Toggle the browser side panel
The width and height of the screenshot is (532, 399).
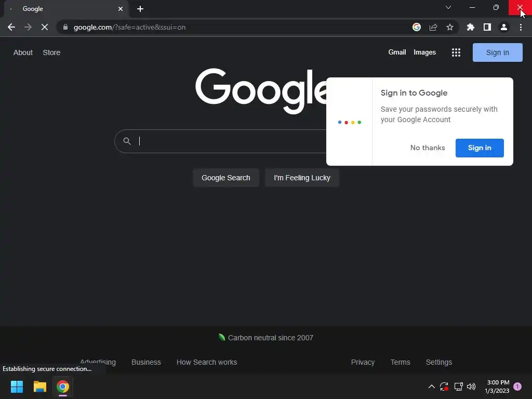(x=487, y=27)
